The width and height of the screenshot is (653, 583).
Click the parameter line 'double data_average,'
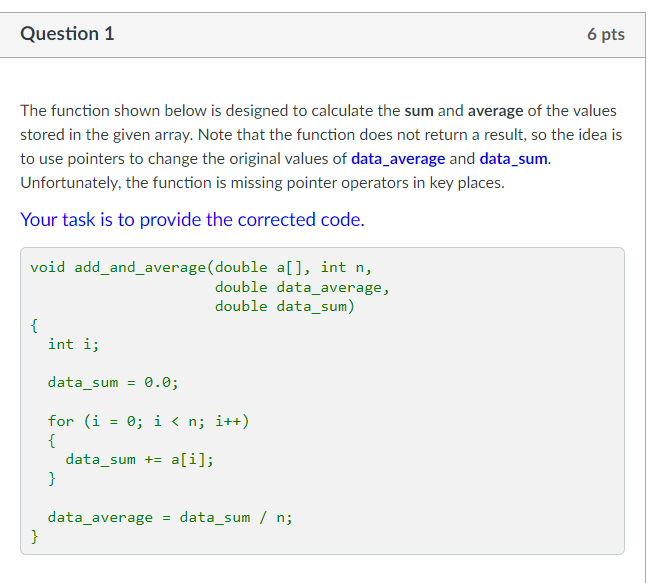(302, 287)
